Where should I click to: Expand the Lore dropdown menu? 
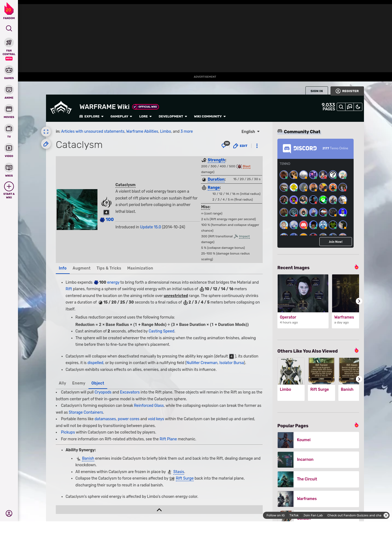click(x=145, y=116)
